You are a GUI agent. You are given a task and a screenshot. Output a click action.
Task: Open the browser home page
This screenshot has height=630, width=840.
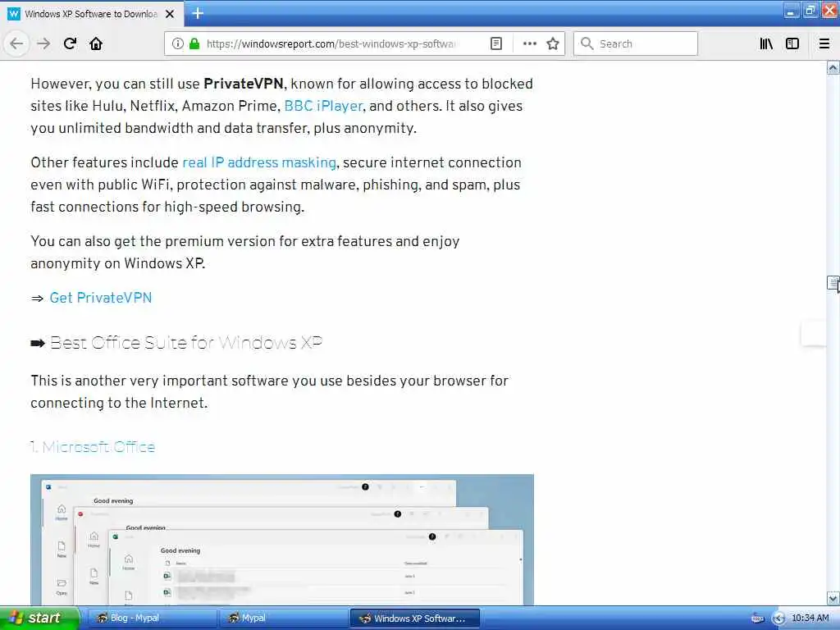coord(96,43)
